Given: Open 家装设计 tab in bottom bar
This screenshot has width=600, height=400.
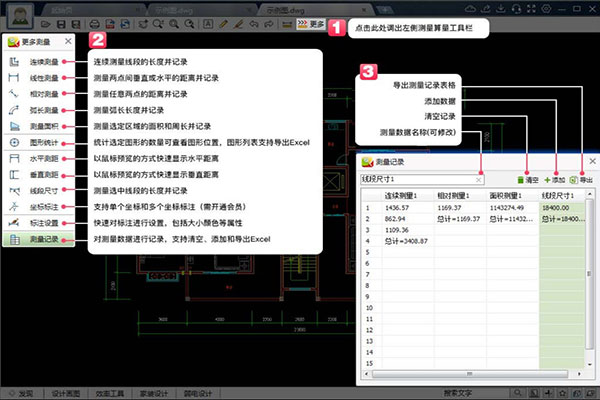Looking at the screenshot, I should point(154,393).
